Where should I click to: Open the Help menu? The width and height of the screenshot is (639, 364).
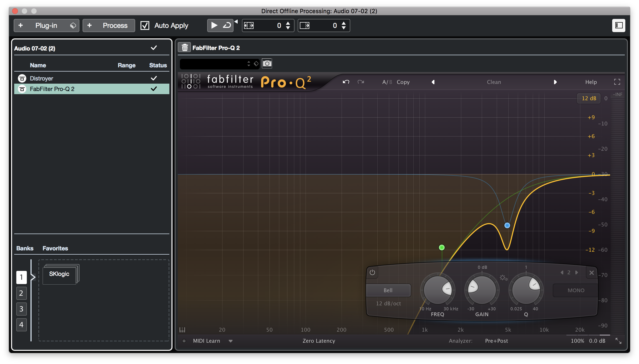(591, 82)
